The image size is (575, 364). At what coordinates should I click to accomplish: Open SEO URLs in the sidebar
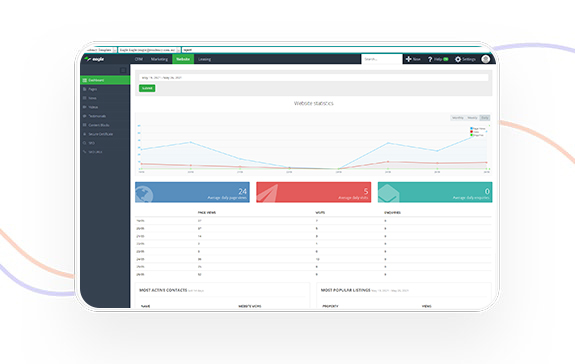pos(105,152)
